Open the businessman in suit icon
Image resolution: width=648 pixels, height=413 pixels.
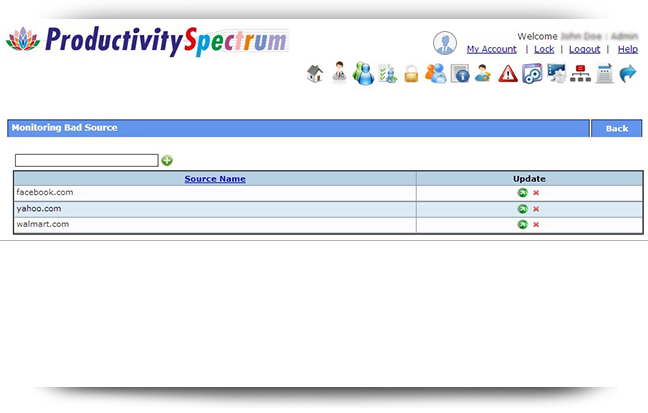click(339, 73)
